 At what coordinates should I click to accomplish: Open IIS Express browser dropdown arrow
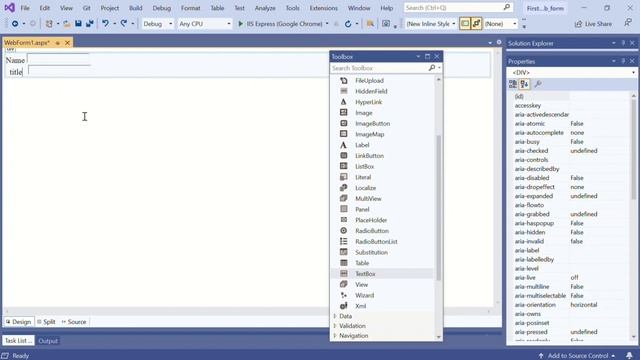(x=327, y=24)
